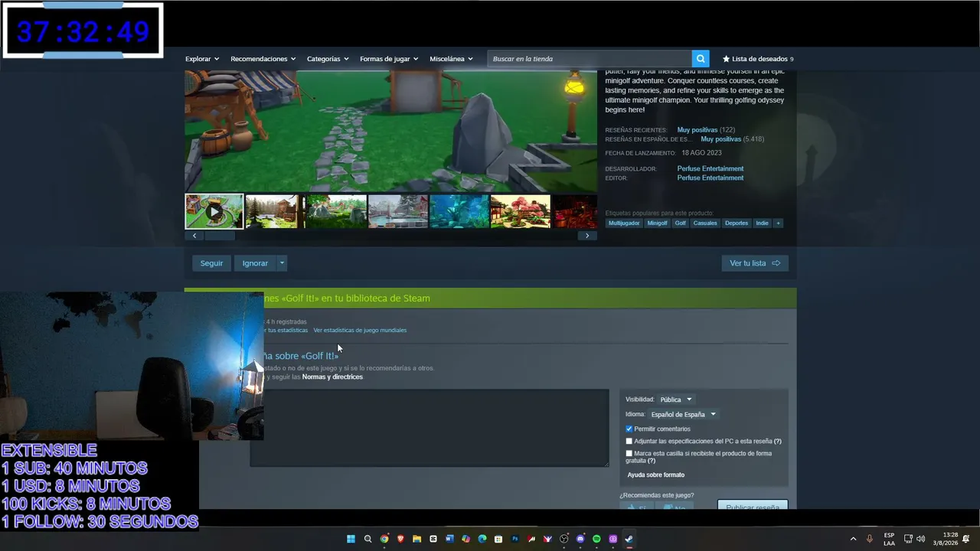Select the Multijugador tag
The width and height of the screenshot is (980, 551).
click(x=624, y=223)
